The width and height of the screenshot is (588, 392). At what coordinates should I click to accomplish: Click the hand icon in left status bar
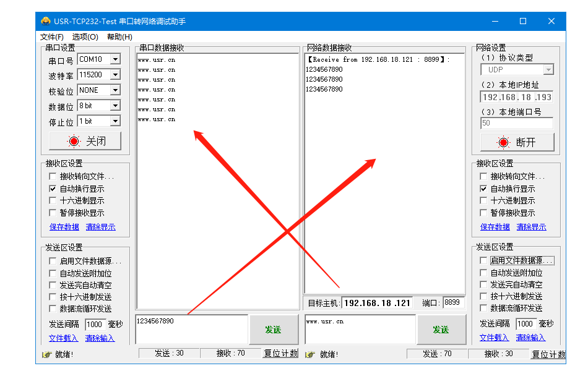point(46,354)
